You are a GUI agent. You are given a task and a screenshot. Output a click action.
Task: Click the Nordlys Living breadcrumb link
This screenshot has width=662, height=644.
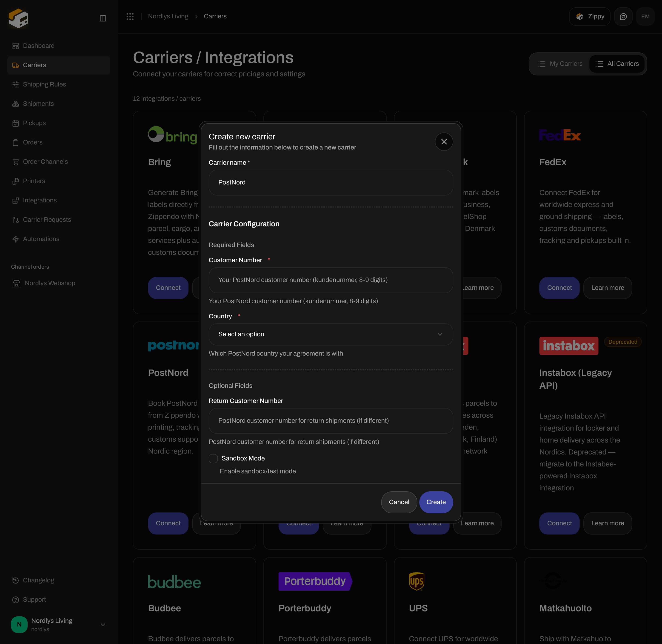(168, 17)
